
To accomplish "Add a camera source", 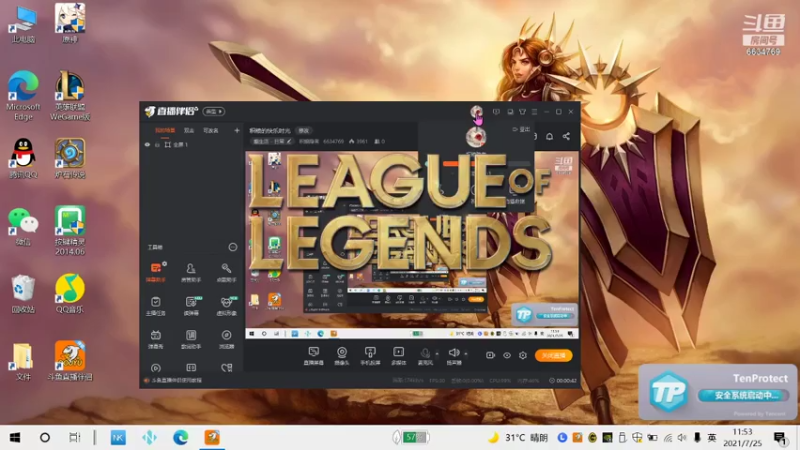I will pyautogui.click(x=342, y=356).
